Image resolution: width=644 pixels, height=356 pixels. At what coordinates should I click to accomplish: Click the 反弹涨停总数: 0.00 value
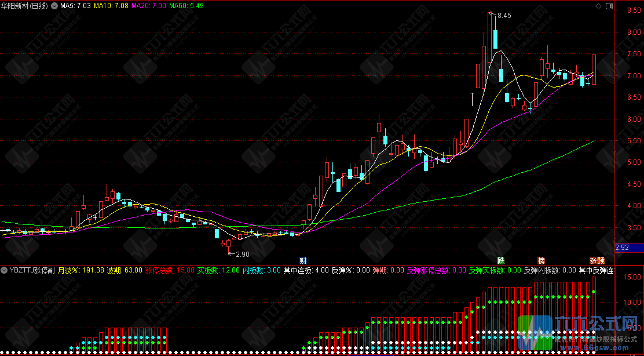[x=437, y=270]
